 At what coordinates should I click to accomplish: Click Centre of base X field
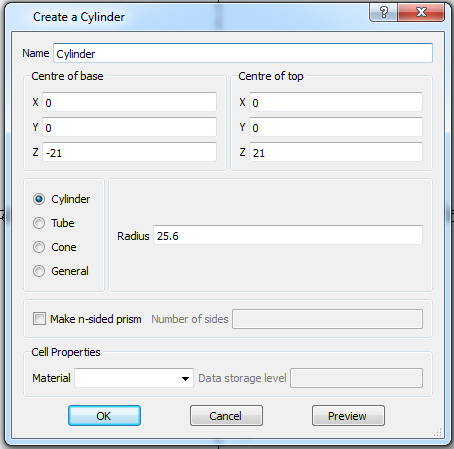tap(129, 102)
